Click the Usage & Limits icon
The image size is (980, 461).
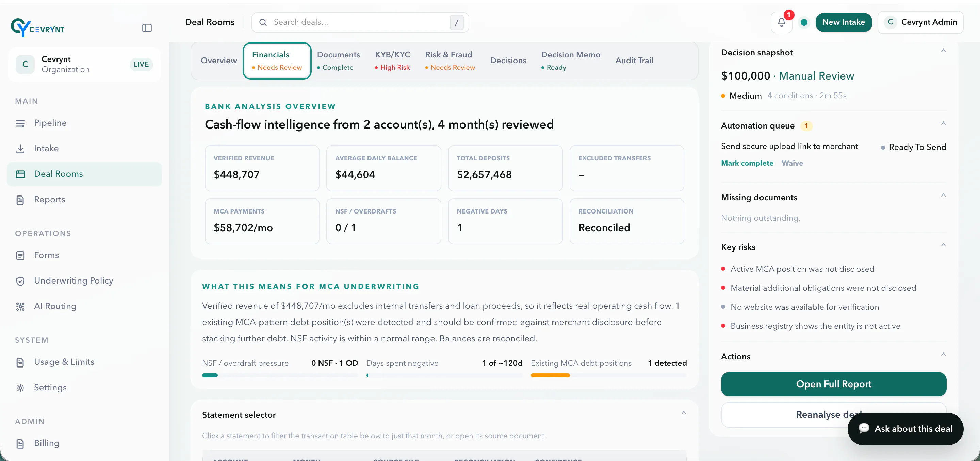click(20, 362)
